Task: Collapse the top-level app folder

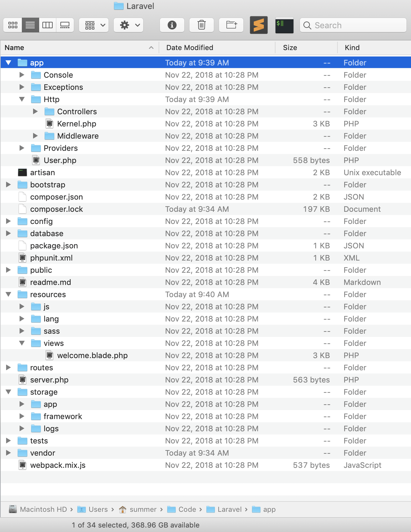Action: click(9, 63)
